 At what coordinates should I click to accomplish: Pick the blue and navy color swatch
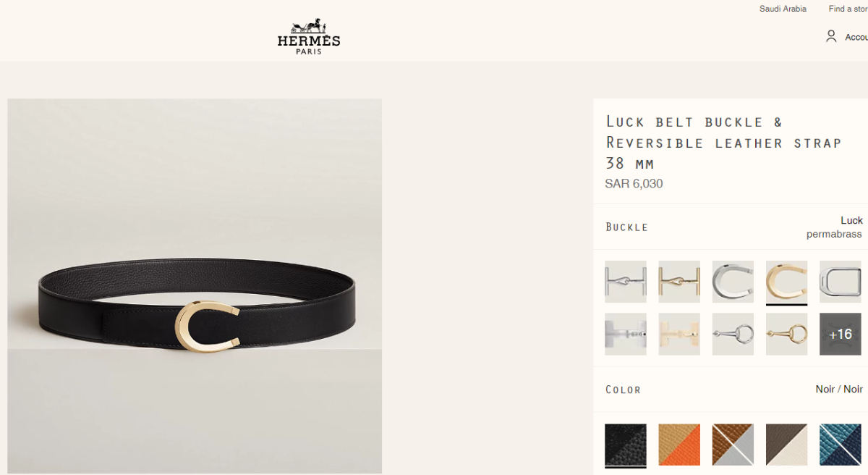840,445
